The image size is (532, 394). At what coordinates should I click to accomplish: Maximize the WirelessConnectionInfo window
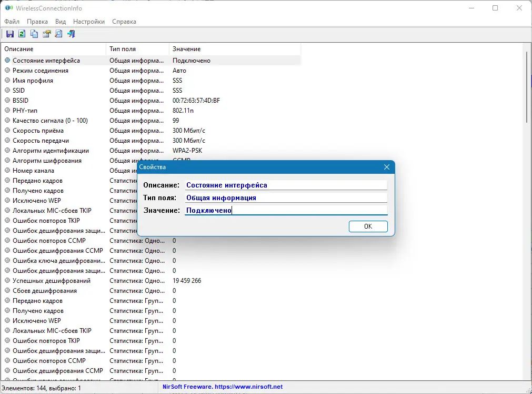pos(495,8)
